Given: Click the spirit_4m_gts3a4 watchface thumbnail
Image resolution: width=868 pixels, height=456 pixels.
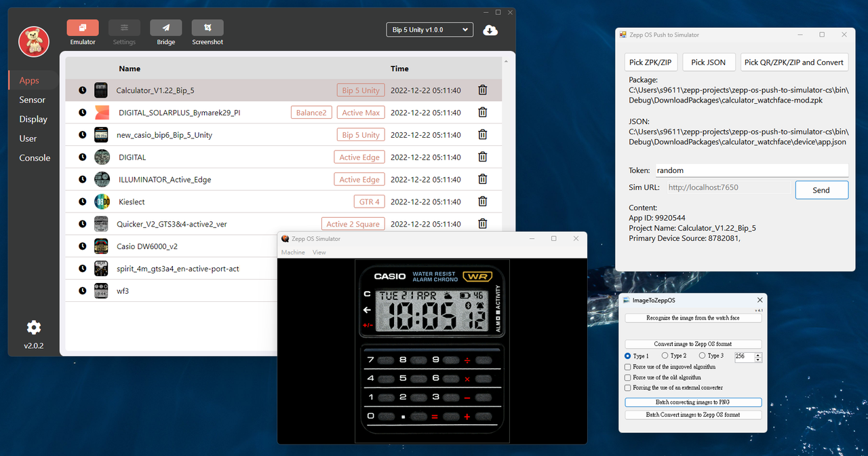Looking at the screenshot, I should click(x=101, y=269).
